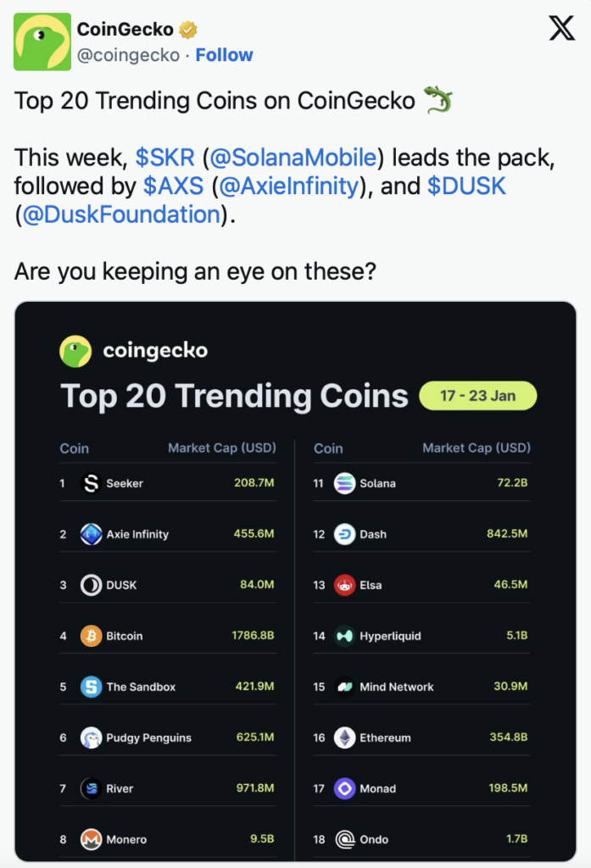This screenshot has height=868, width=591.
Task: Open the @AxieInfinity profile link
Action: coord(288,186)
